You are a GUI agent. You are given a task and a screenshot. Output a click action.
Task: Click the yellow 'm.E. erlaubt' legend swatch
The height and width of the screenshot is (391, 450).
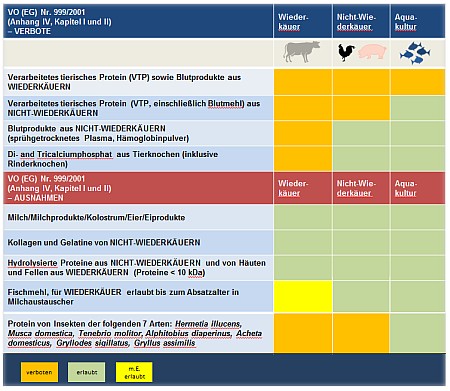[x=134, y=372]
